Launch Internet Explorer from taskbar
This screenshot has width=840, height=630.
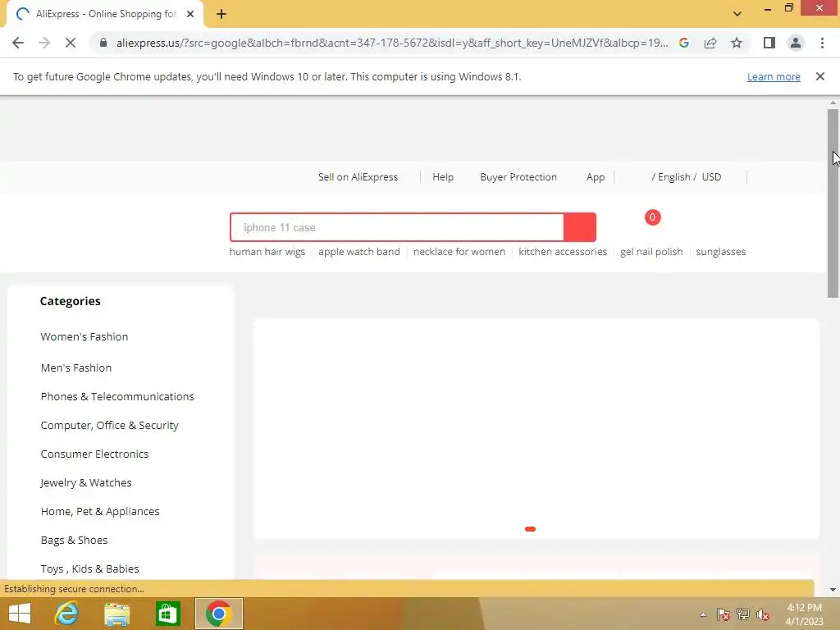pyautogui.click(x=66, y=614)
